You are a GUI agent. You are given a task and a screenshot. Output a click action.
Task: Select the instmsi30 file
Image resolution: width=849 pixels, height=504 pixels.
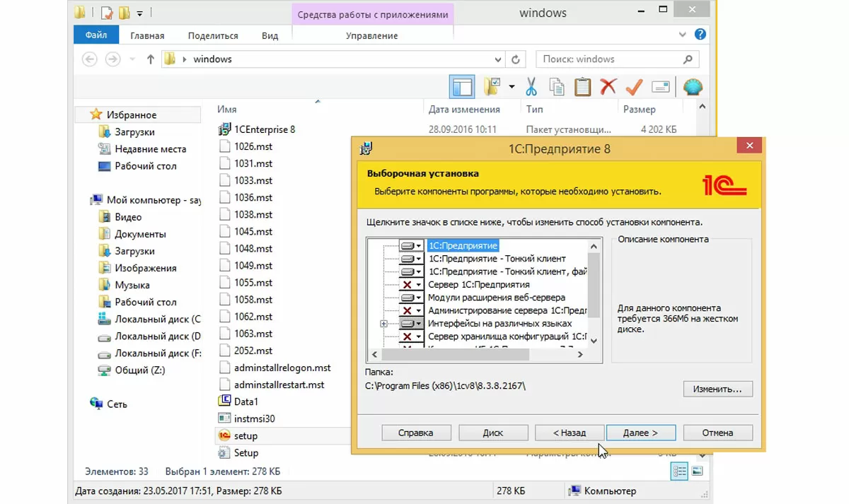246,418
